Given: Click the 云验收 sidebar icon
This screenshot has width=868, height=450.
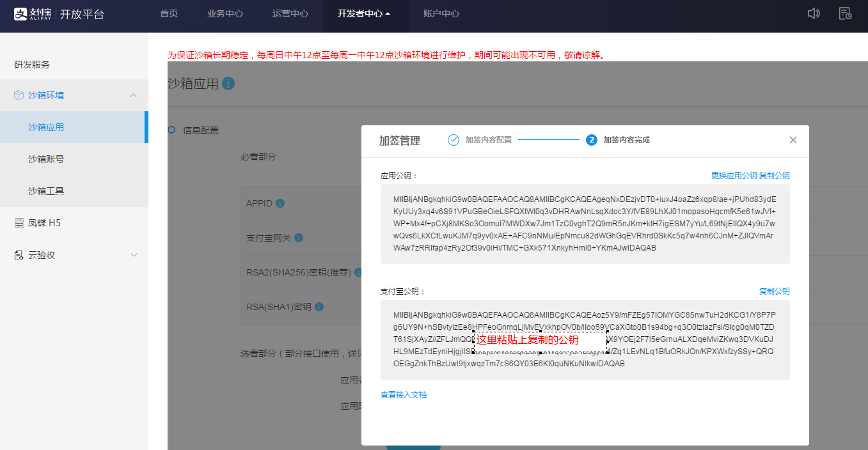Looking at the screenshot, I should coord(19,254).
